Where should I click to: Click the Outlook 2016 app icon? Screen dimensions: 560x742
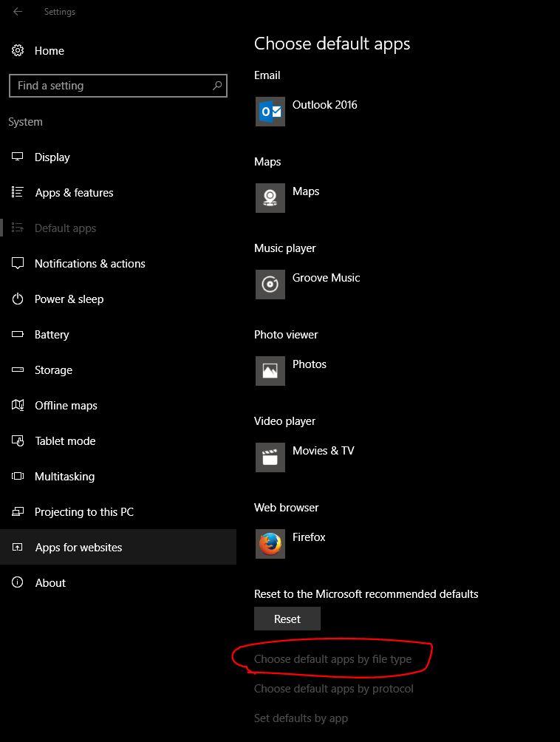[270, 112]
